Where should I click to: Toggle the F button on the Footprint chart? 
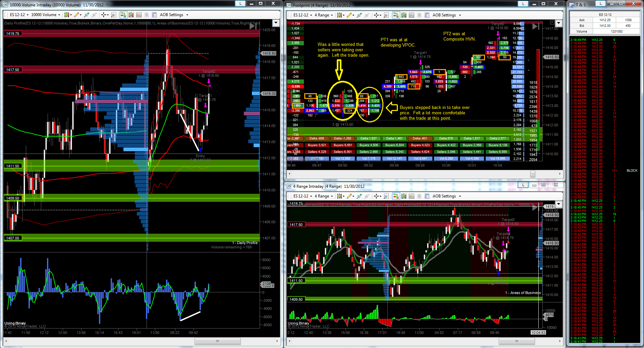[x=552, y=22]
